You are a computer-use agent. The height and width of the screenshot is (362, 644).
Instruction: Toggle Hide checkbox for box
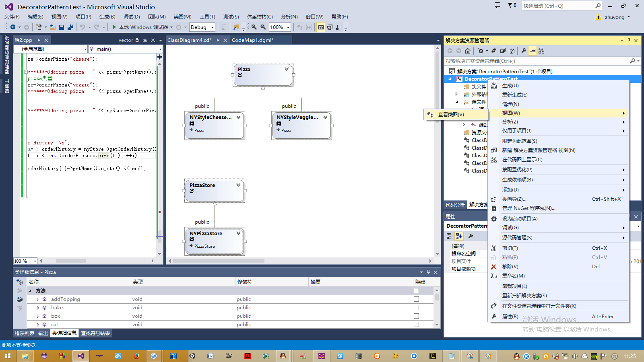[x=416, y=316]
